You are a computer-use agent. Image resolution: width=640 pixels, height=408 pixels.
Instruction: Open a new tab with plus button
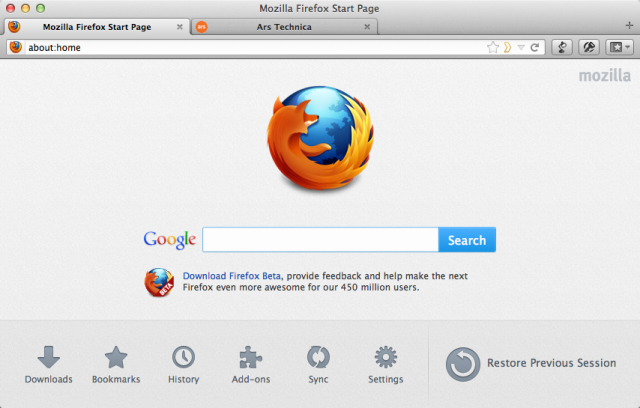click(x=629, y=25)
